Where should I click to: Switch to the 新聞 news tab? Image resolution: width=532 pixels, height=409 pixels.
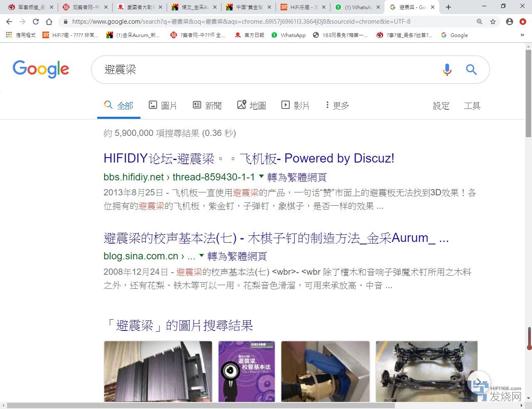[x=207, y=106]
